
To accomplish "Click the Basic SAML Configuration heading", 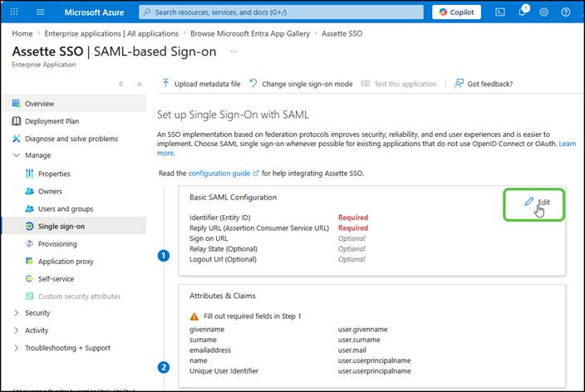I will click(234, 198).
